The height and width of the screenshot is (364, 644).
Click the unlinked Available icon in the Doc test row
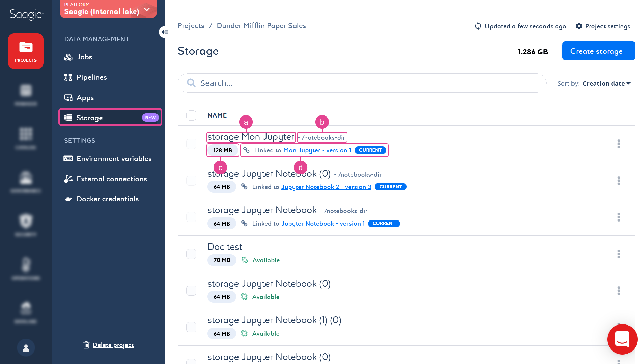[x=245, y=260]
